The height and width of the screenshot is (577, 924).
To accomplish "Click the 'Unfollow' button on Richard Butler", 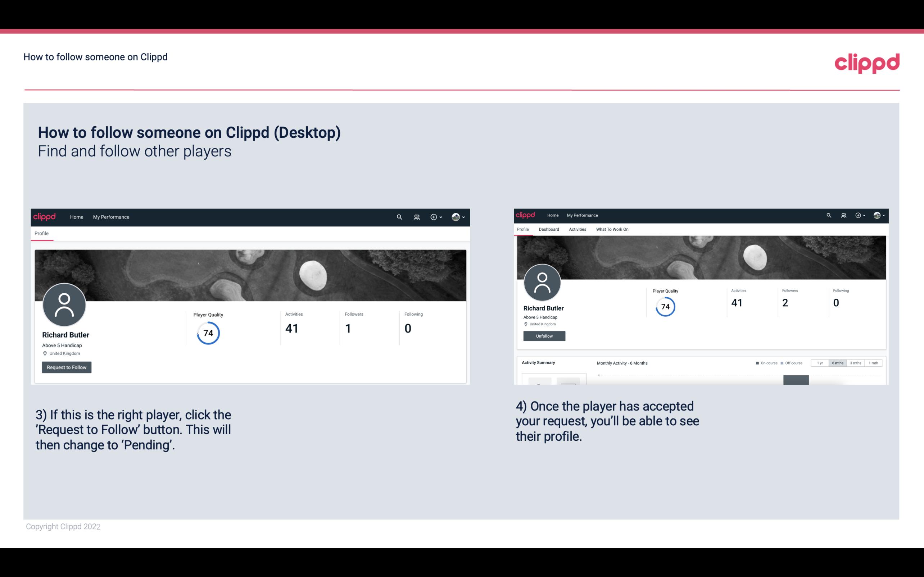I will (543, 336).
